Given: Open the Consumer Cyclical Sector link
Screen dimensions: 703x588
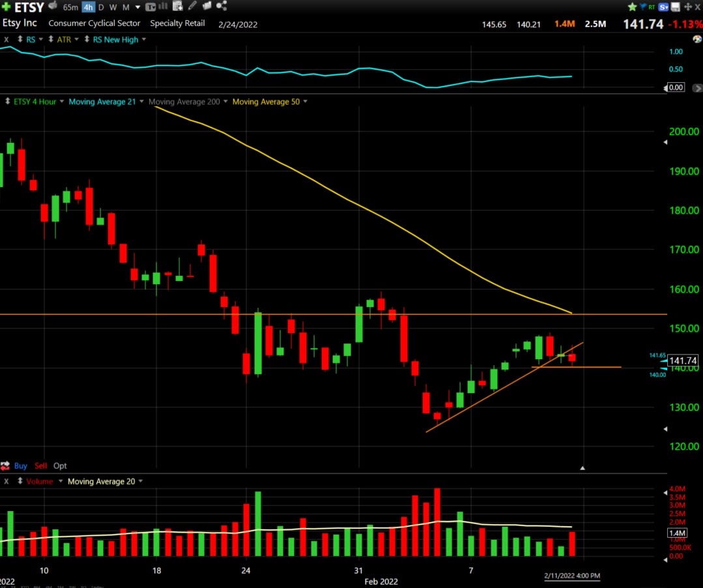Looking at the screenshot, I should coord(94,23).
